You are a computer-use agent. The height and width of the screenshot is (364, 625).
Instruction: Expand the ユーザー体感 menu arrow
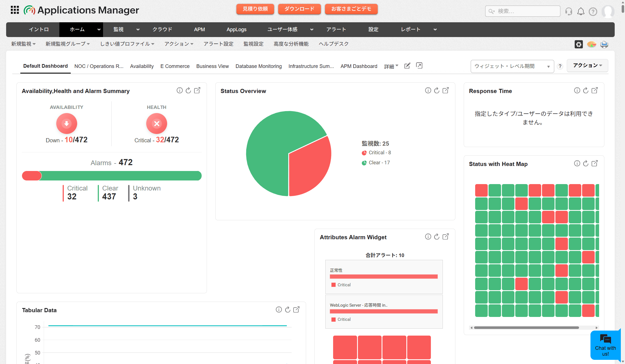click(x=312, y=30)
